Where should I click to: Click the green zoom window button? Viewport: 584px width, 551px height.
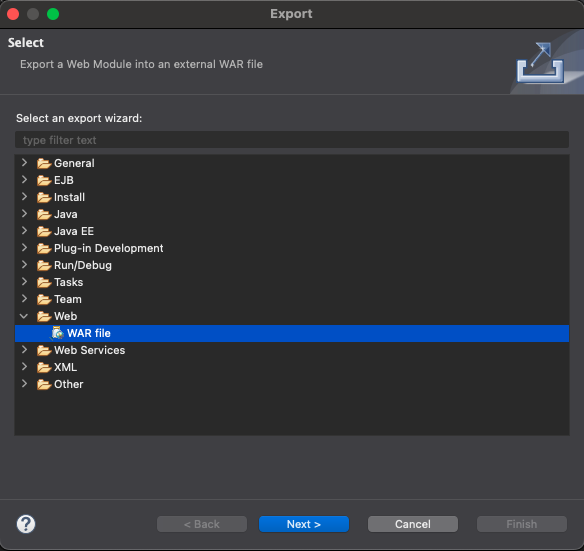click(x=53, y=14)
